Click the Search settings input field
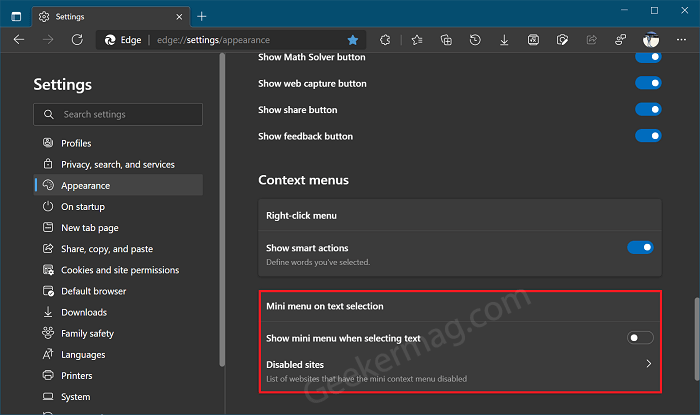 coord(118,114)
